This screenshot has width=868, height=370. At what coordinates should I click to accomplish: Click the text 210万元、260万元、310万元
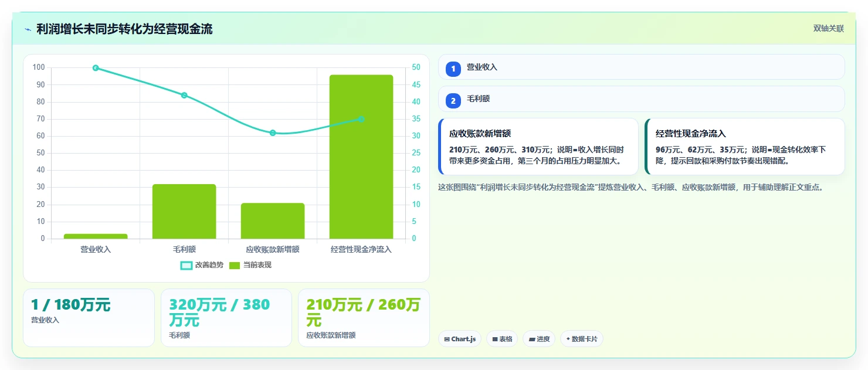coord(500,150)
